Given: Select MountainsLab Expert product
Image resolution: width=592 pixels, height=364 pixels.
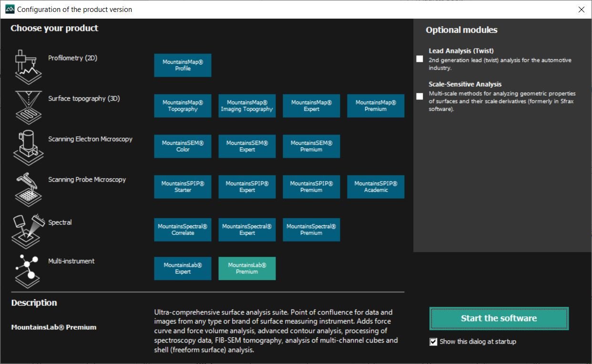Looking at the screenshot, I should (183, 268).
